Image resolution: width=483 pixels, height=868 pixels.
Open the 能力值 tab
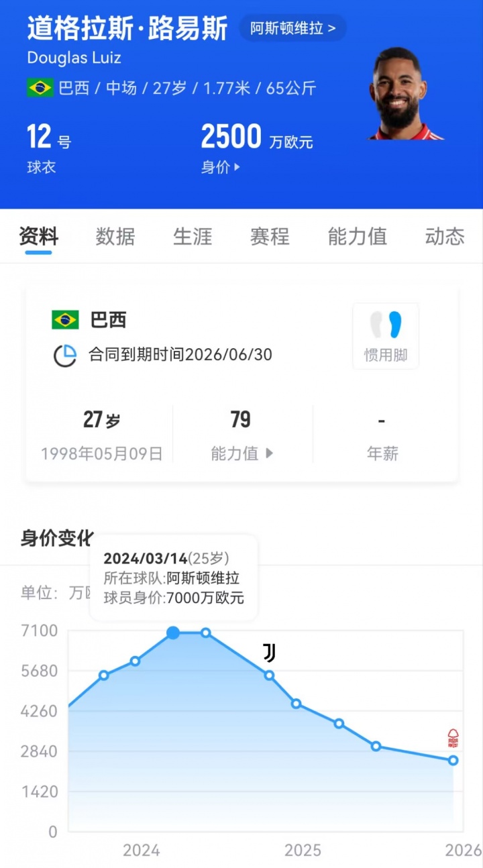point(357,236)
